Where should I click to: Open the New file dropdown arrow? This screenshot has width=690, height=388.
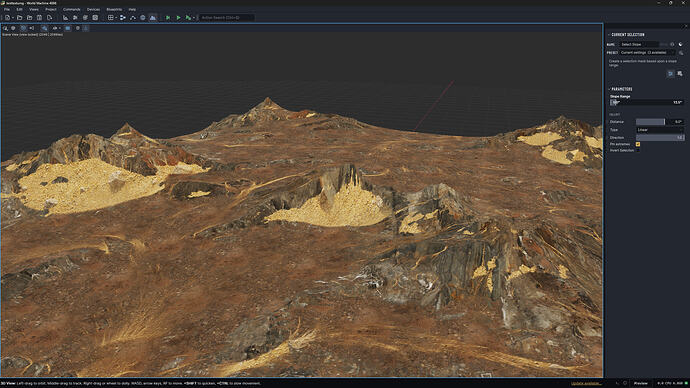(13, 18)
